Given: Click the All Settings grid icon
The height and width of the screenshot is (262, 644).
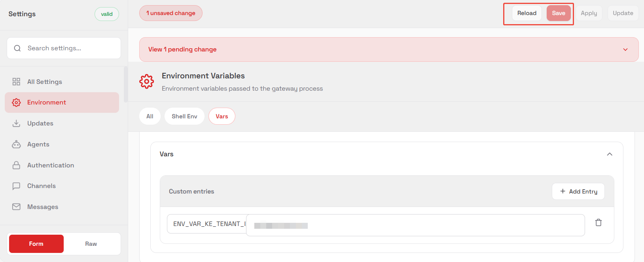Looking at the screenshot, I should pyautogui.click(x=16, y=82).
